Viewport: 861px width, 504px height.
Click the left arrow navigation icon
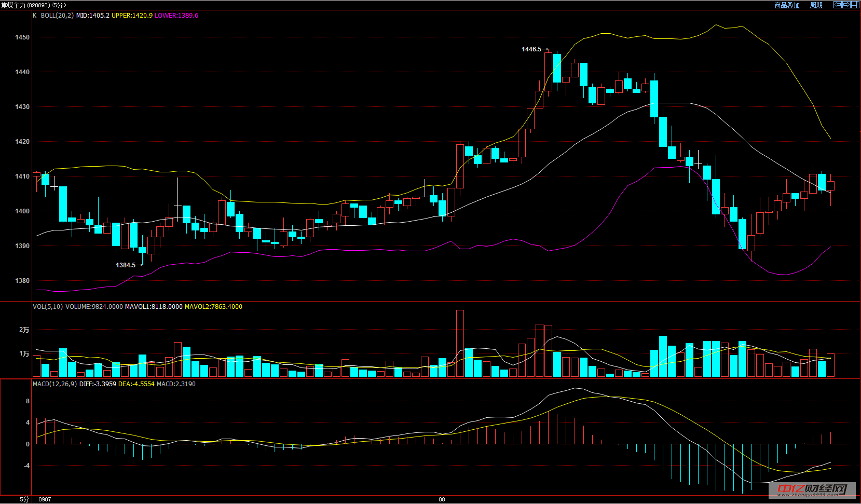point(837,5)
